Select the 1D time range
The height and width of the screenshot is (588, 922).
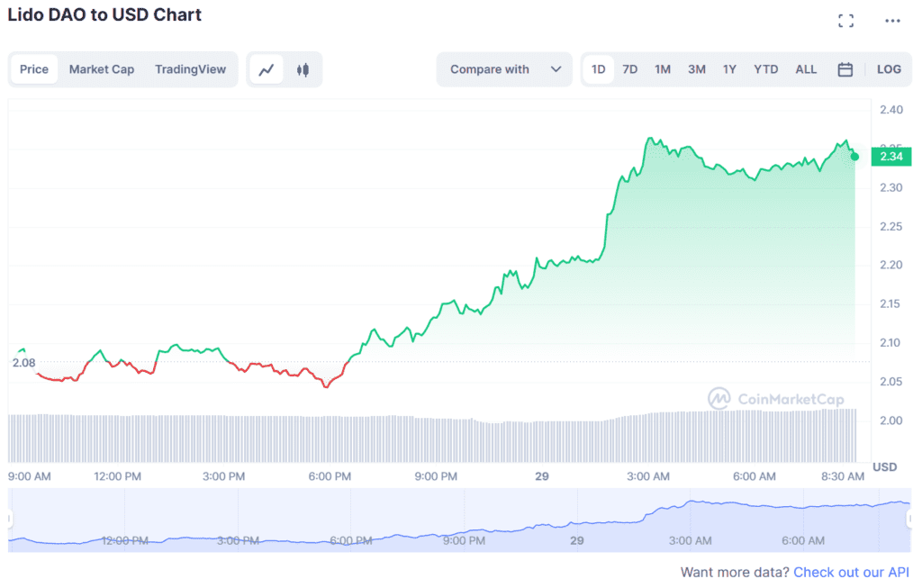point(599,69)
